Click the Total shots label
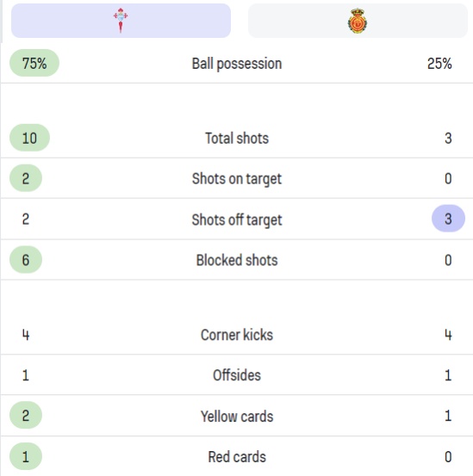The height and width of the screenshot is (476, 473). [237, 138]
